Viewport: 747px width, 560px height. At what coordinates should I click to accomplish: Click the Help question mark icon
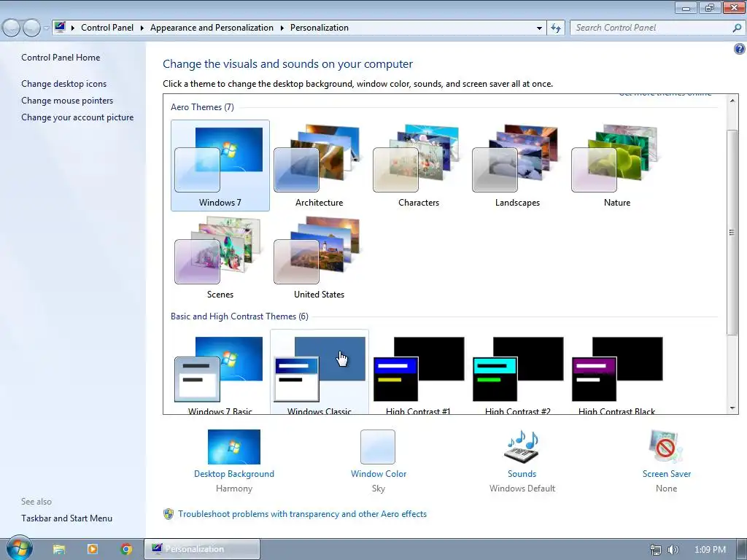click(x=740, y=49)
